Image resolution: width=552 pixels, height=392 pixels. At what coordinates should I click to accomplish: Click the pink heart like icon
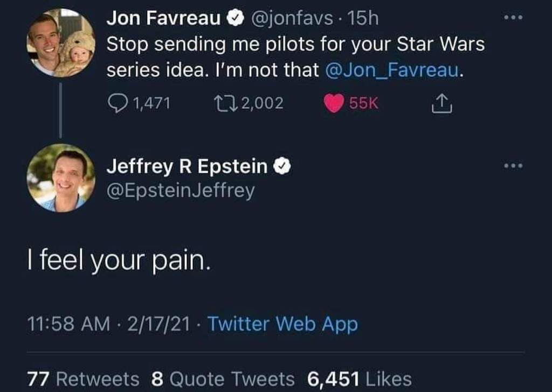tap(334, 103)
